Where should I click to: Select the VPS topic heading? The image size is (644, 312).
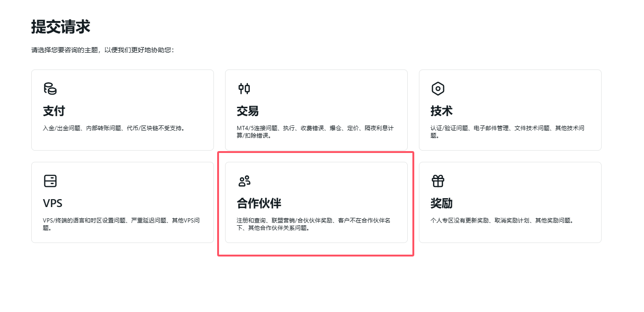53,203
